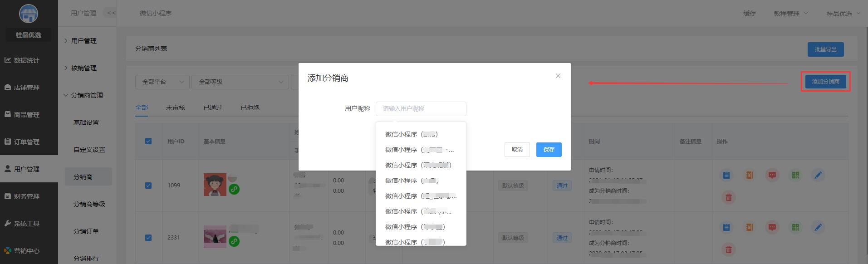Click the 通过 status tag for user 2331
The width and height of the screenshot is (868, 264).
tap(562, 238)
